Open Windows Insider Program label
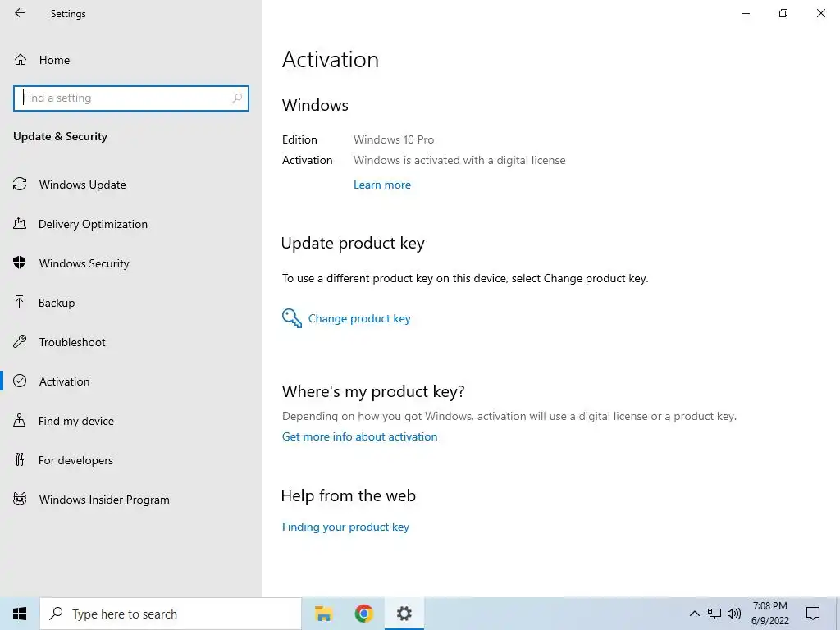The image size is (840, 630). 104,500
